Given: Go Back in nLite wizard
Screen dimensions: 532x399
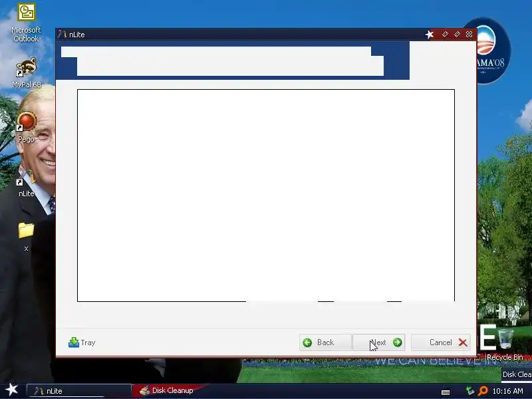Looking at the screenshot, I should 325,342.
